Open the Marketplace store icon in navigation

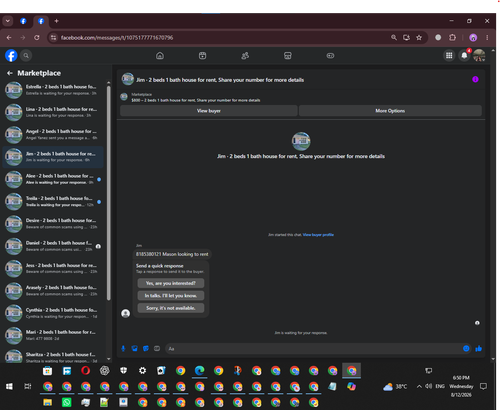288,56
